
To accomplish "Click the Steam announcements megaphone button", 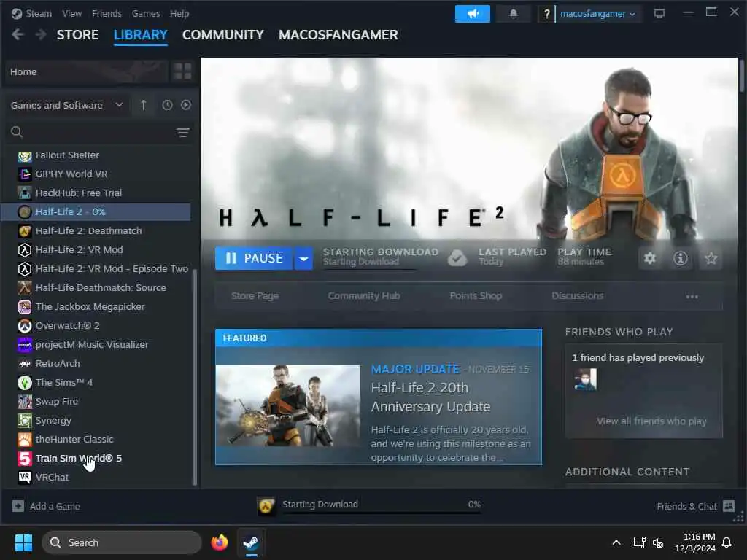I will pyautogui.click(x=472, y=14).
